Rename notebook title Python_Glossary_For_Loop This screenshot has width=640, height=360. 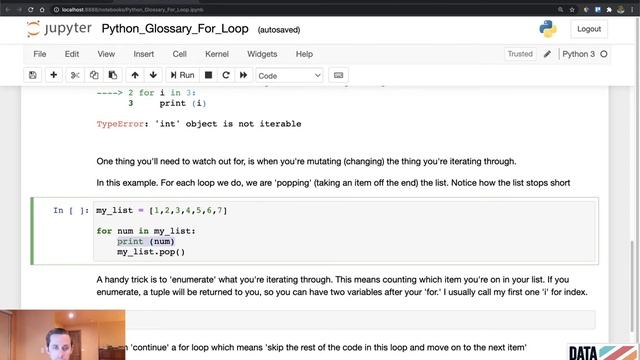pyautogui.click(x=175, y=29)
